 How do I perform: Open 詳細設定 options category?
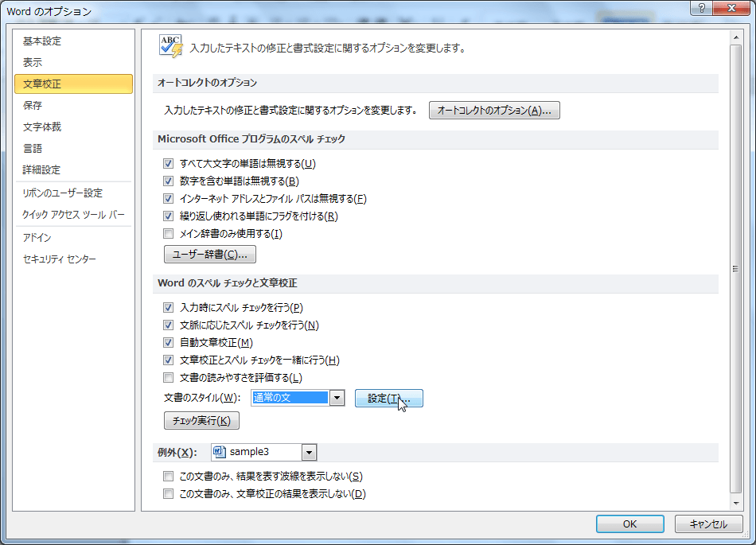point(73,169)
